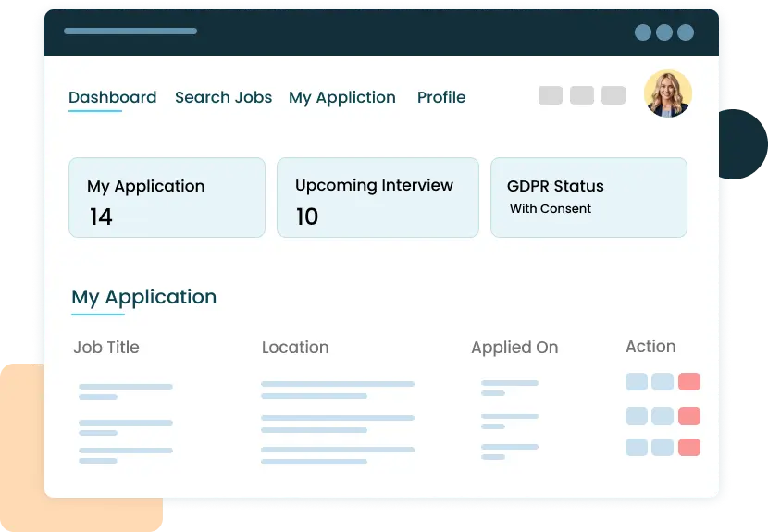The image size is (768, 532).
Task: Open the Profile tab
Action: point(441,97)
